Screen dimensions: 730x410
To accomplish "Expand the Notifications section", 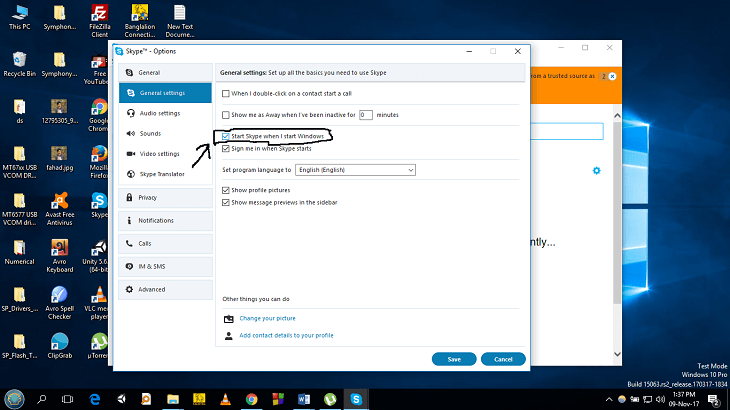I will click(164, 220).
